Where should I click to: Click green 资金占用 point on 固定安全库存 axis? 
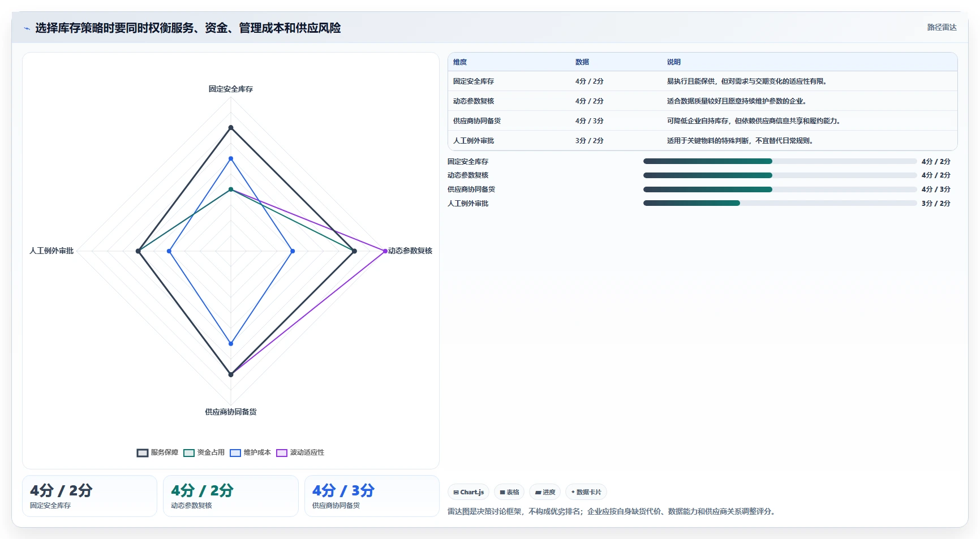click(231, 189)
